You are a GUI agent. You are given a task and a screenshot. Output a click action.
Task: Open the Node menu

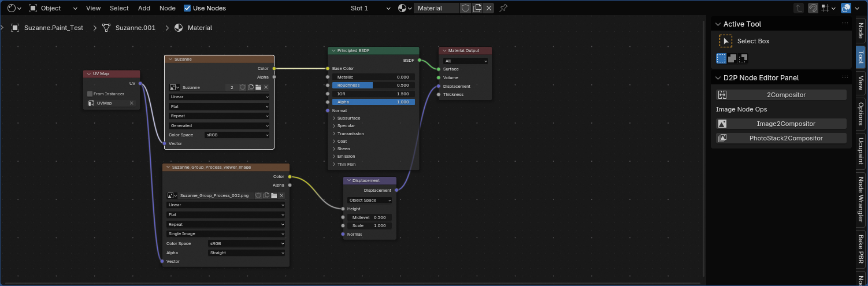tap(168, 8)
